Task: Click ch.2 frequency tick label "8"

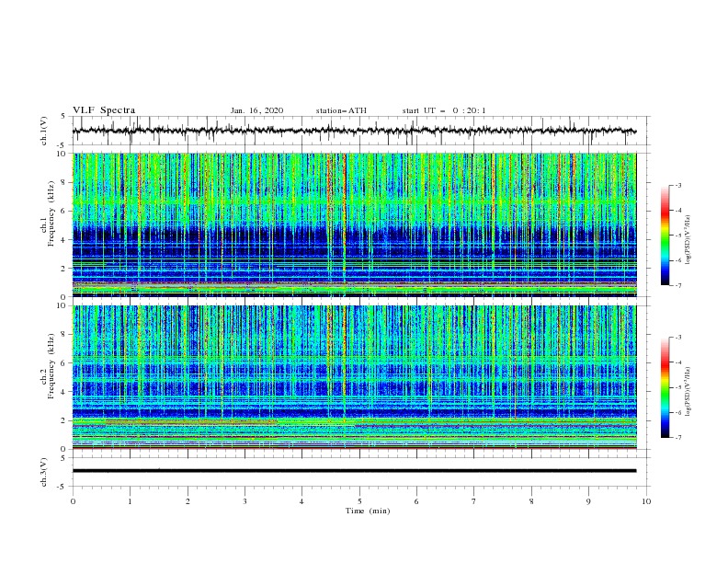Action: coord(64,335)
